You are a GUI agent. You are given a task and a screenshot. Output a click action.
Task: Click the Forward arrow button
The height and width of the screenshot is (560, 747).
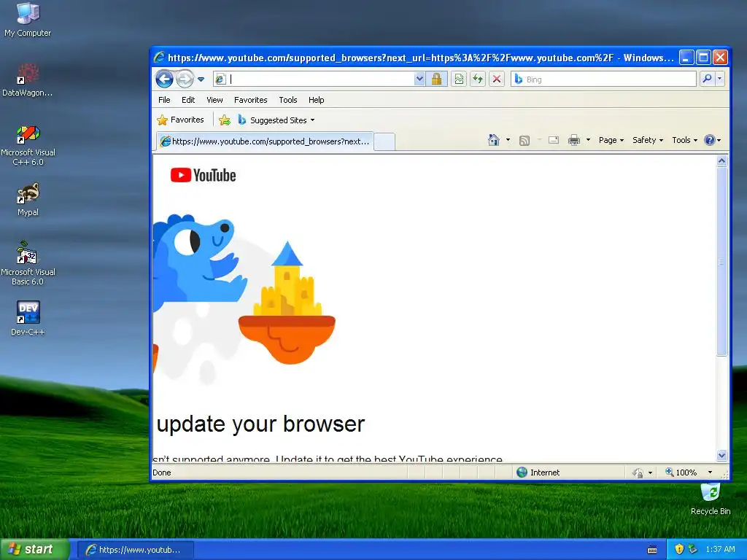click(185, 79)
